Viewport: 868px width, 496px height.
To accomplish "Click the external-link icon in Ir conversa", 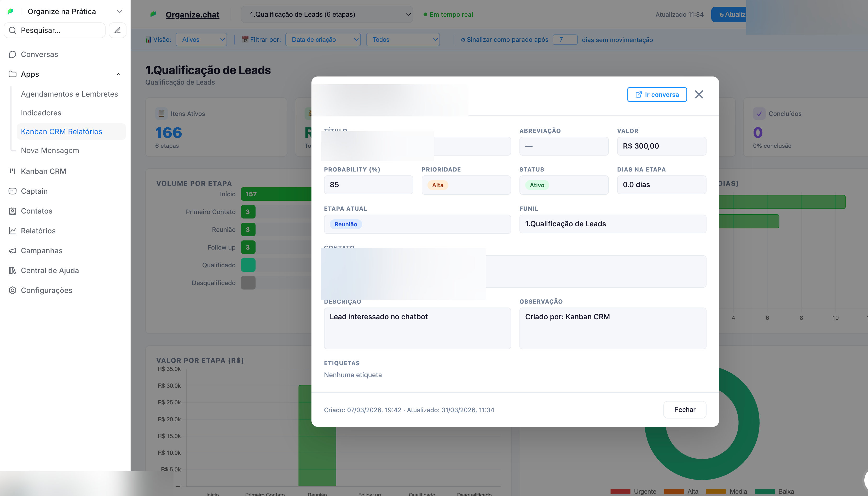I will (639, 95).
